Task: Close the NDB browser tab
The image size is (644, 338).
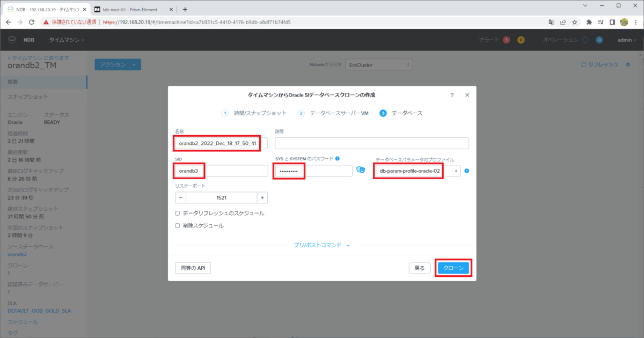Action: tap(83, 9)
